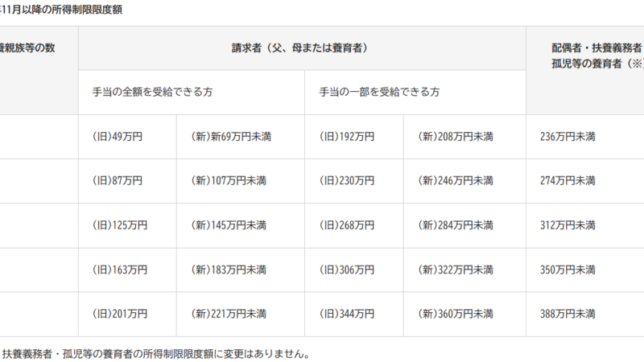Screen dimensions: 644x362
Task: Select the (新)107万円未満 cell
Action: tap(228, 181)
